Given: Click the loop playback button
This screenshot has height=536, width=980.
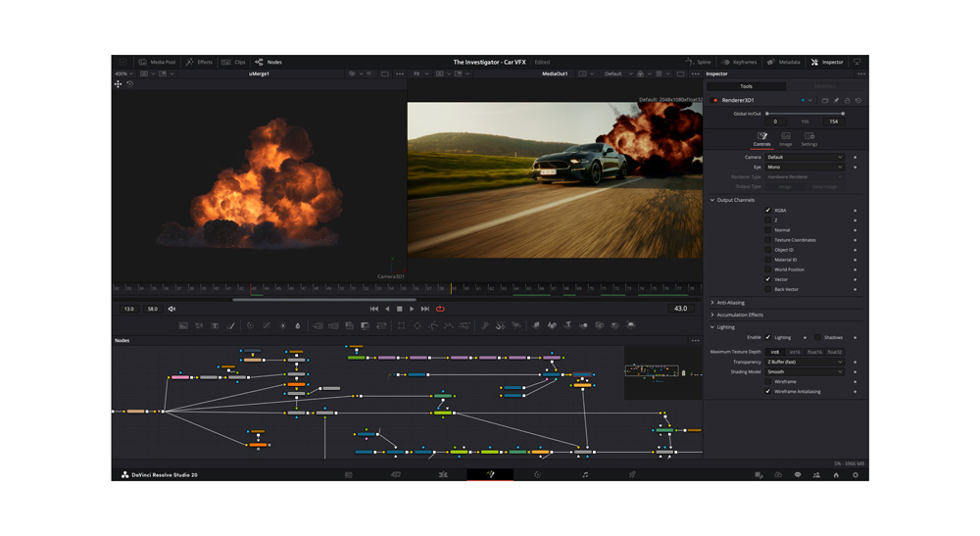Looking at the screenshot, I should [x=440, y=309].
